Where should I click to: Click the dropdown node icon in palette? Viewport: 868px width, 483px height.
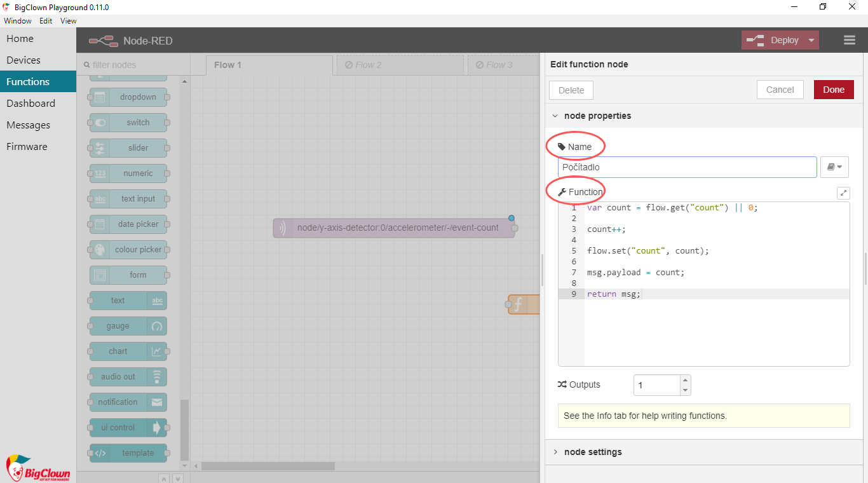[100, 97]
